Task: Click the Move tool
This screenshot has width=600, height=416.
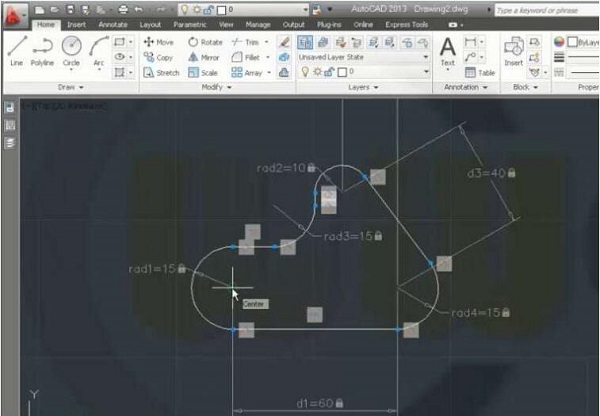Action: [158, 42]
